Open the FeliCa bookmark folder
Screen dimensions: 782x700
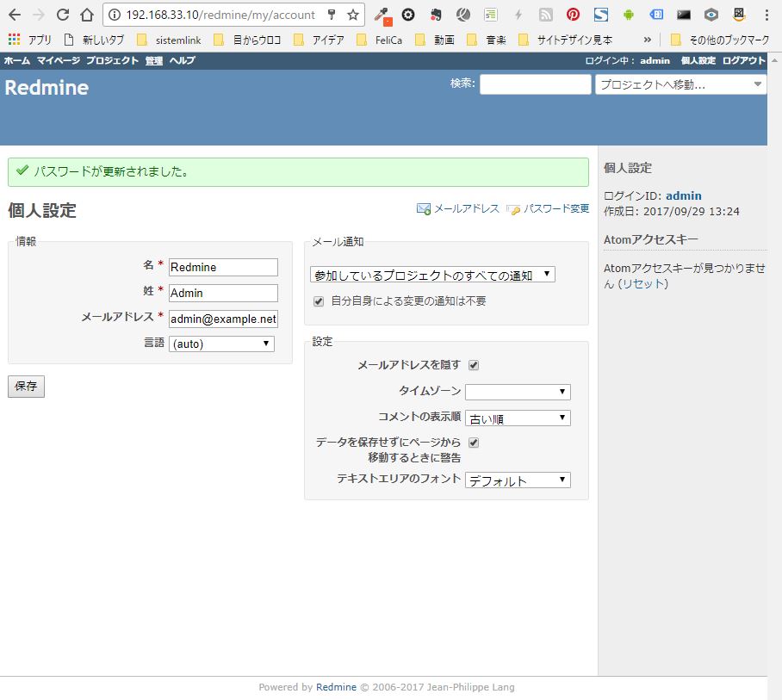380,40
